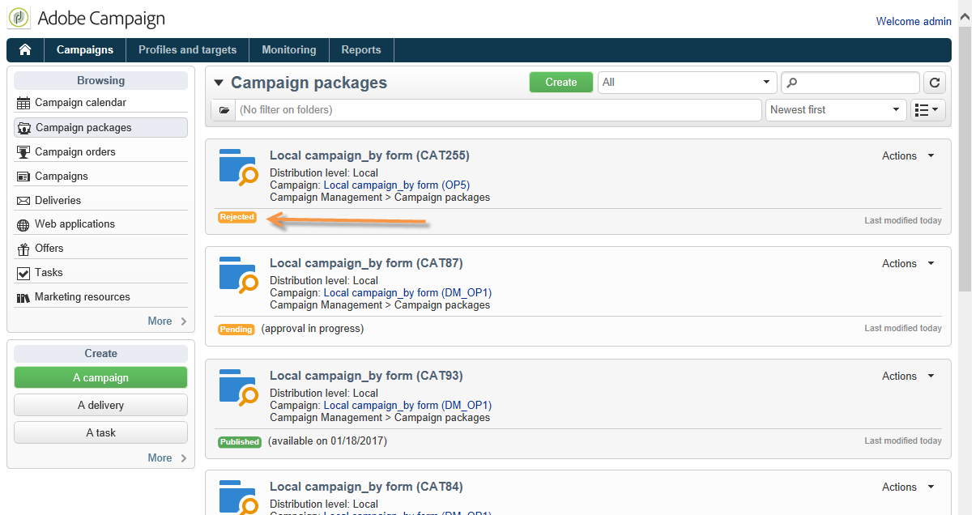Expand More under Create
This screenshot has height=515, width=980.
(x=167, y=458)
